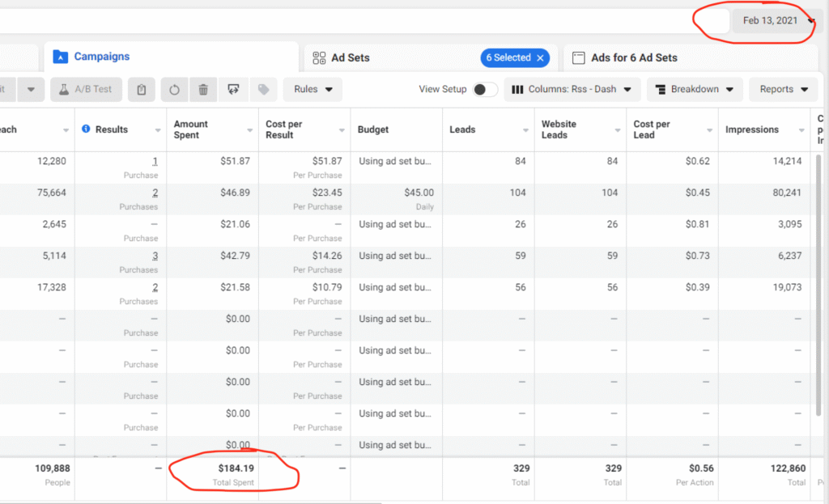Click the $184.19 Total Spent value
The image size is (829, 504).
(236, 468)
